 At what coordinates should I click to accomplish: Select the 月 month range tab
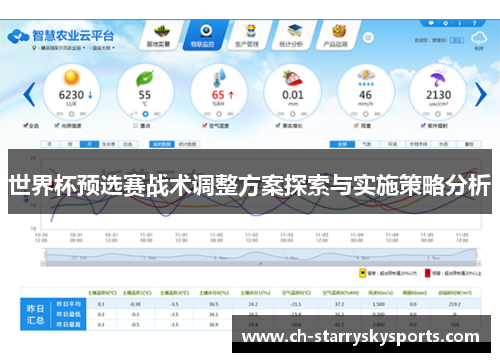89,144
